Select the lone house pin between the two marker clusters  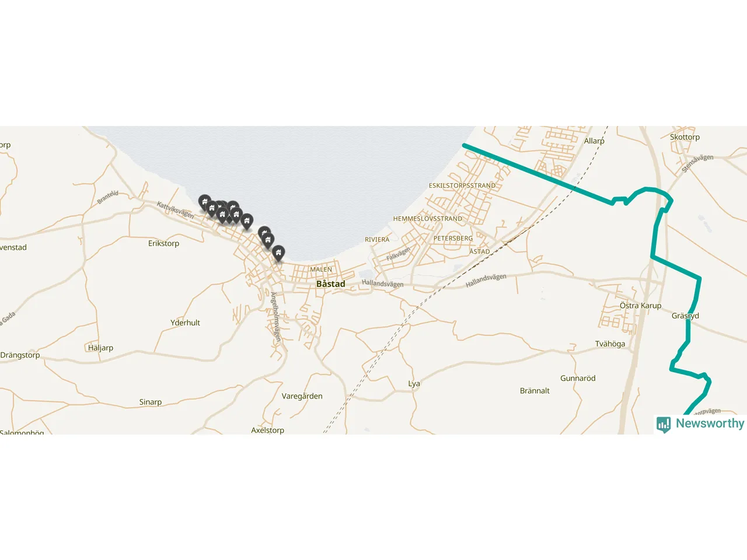coord(247,221)
